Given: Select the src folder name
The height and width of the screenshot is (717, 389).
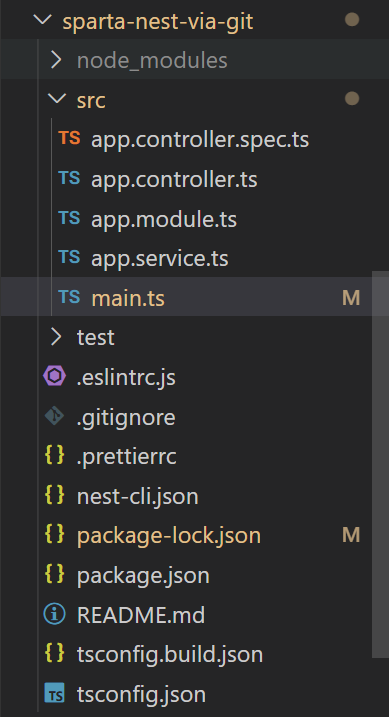Looking at the screenshot, I should (91, 100).
